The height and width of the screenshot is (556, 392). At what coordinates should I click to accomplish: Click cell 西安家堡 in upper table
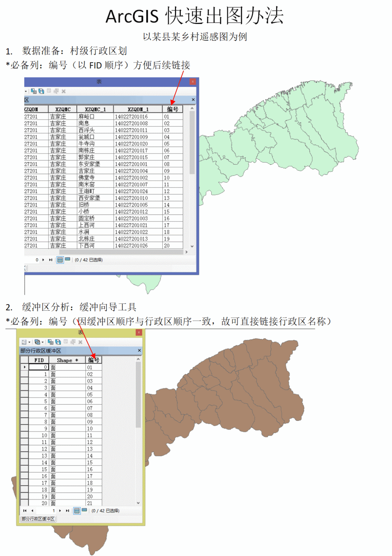click(95, 198)
